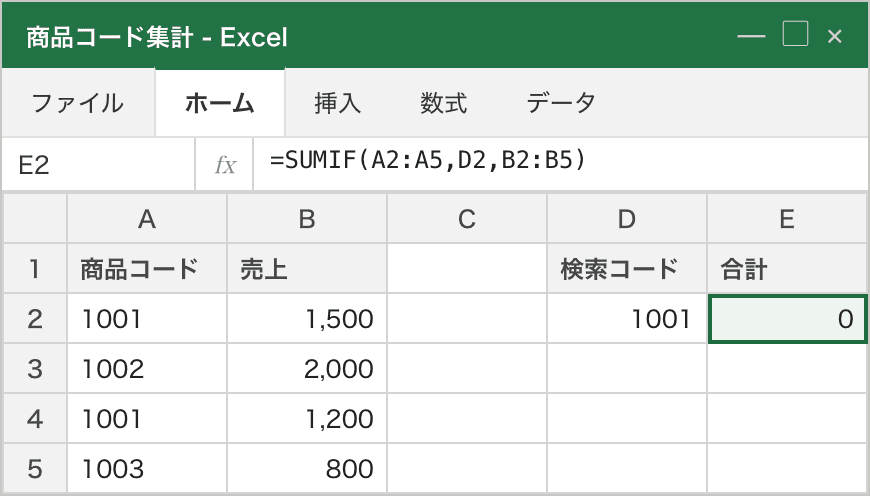Select empty cell D5
The width and height of the screenshot is (870, 496).
tap(626, 468)
